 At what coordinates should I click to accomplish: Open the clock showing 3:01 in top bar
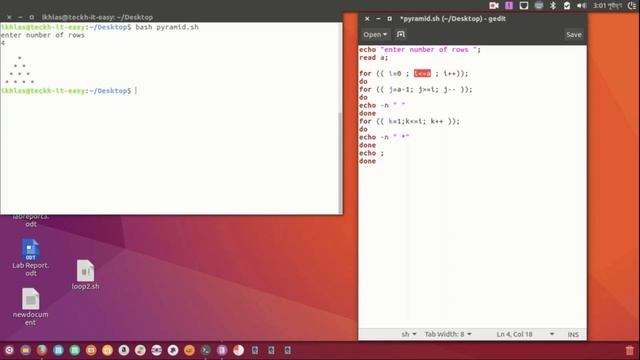click(x=607, y=5)
